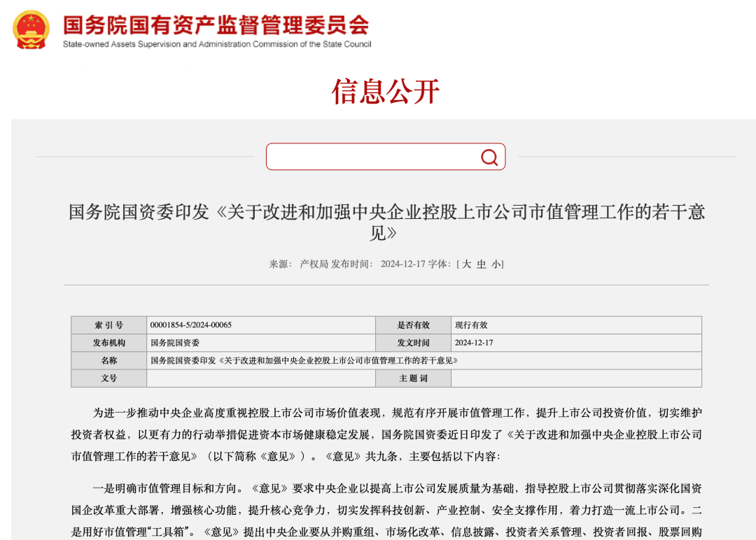Click the search magnifier icon
This screenshot has height=540, width=756.
489,157
